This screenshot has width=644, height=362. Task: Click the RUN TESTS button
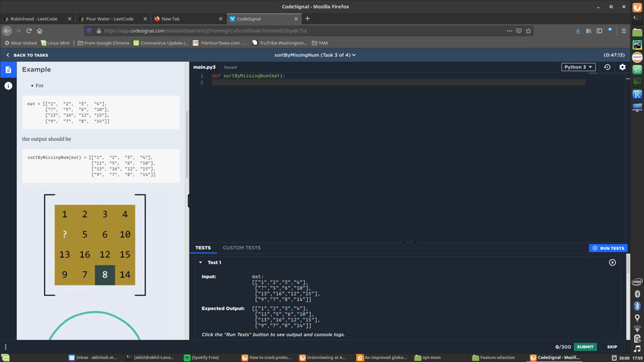(x=608, y=248)
